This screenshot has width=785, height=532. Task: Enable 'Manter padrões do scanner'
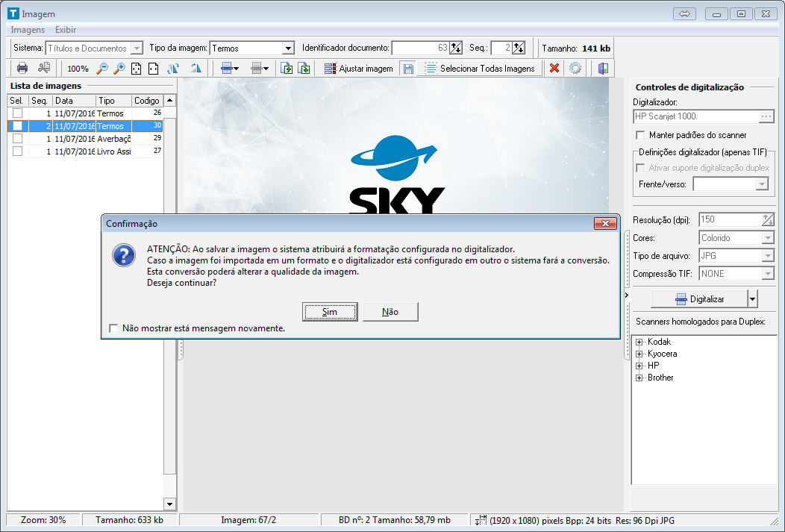pyautogui.click(x=639, y=135)
